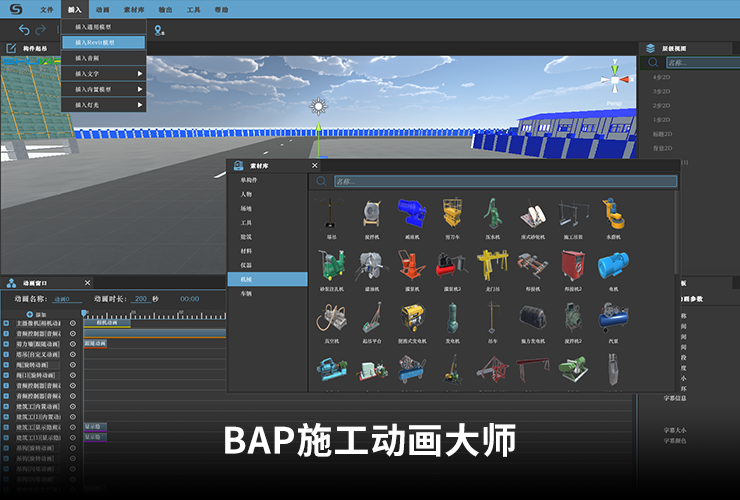Select the yellow 剪刀车 scissor lift

click(452, 213)
